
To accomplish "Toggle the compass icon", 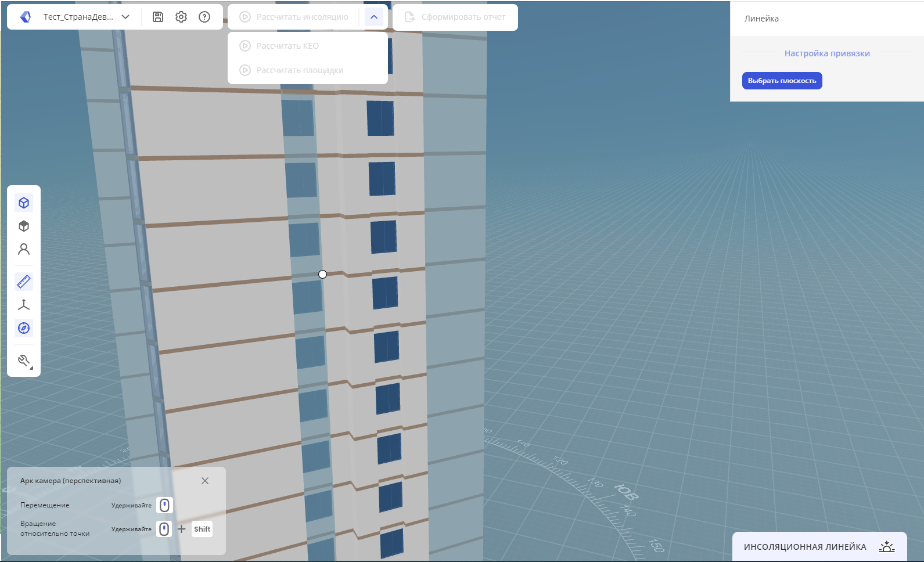I will click(24, 328).
